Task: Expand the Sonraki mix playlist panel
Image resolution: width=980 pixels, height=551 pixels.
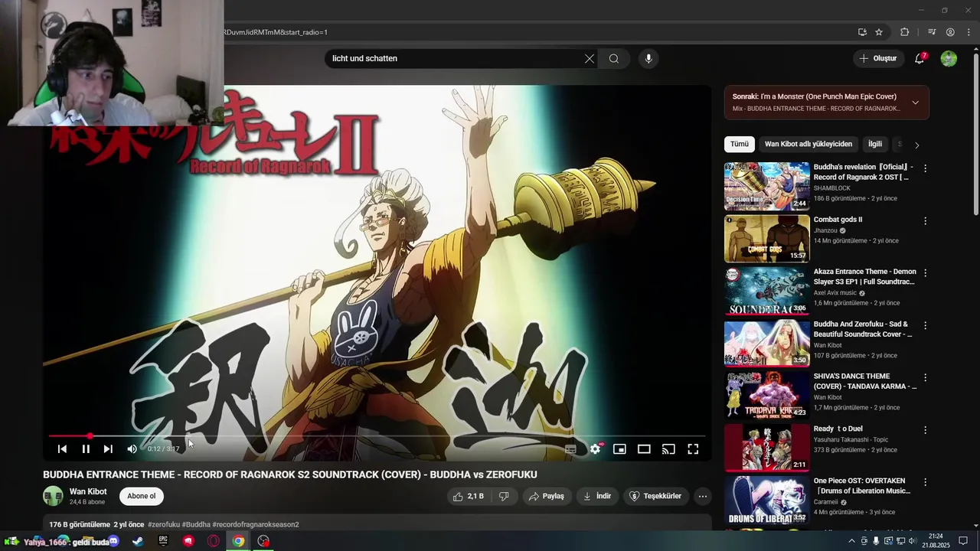Action: (x=916, y=103)
